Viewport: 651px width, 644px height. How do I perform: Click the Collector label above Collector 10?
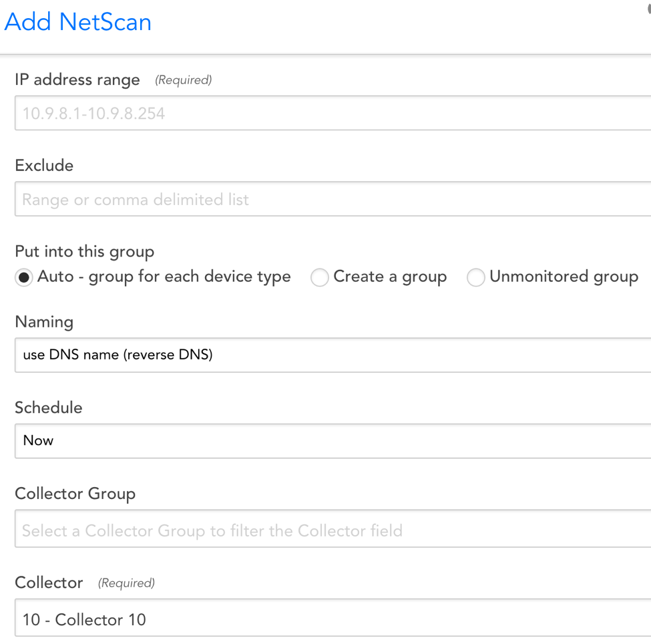[x=49, y=583]
